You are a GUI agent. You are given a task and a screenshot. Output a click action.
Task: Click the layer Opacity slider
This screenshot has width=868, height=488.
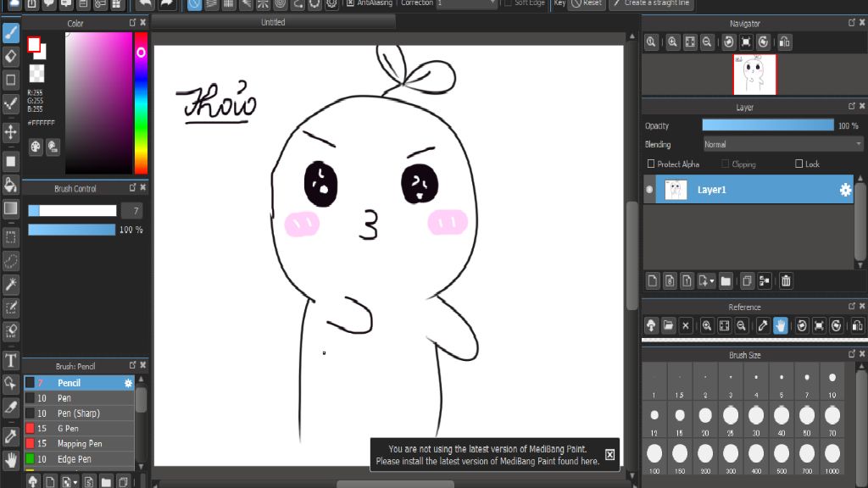coord(768,125)
